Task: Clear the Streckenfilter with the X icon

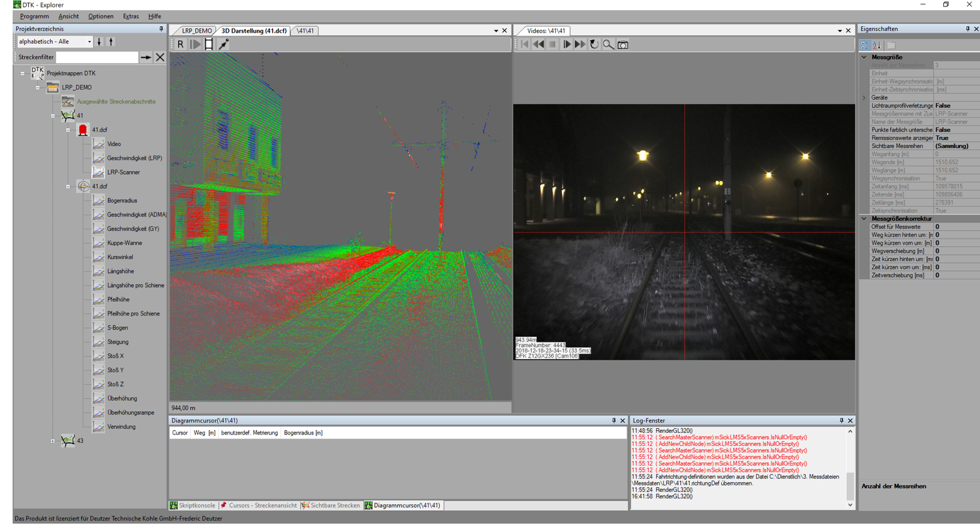Action: 160,57
